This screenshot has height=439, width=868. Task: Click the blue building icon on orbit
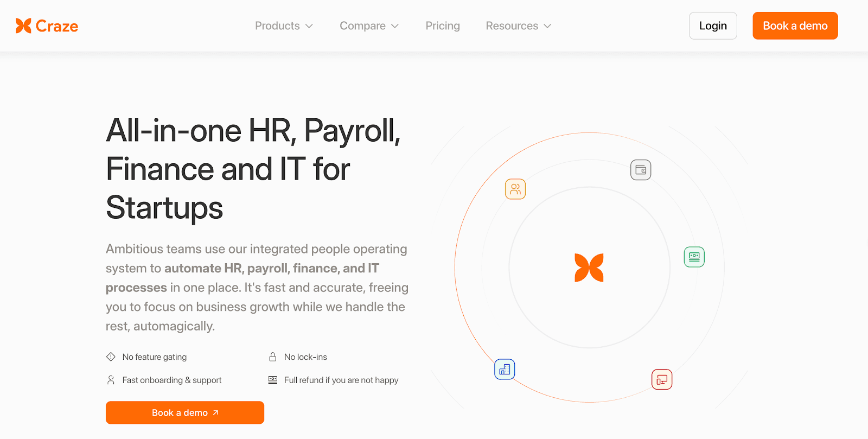point(505,370)
